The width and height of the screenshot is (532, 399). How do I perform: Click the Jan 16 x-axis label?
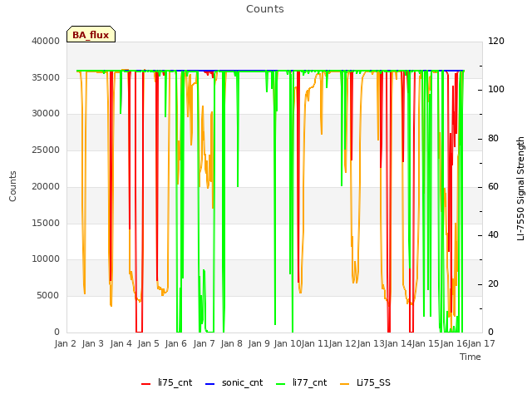(454, 343)
